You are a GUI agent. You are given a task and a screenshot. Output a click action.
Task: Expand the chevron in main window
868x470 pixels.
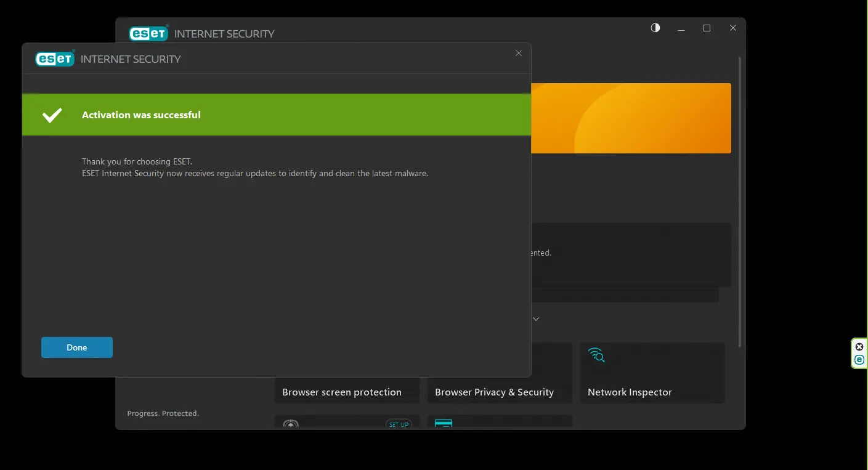tap(536, 319)
